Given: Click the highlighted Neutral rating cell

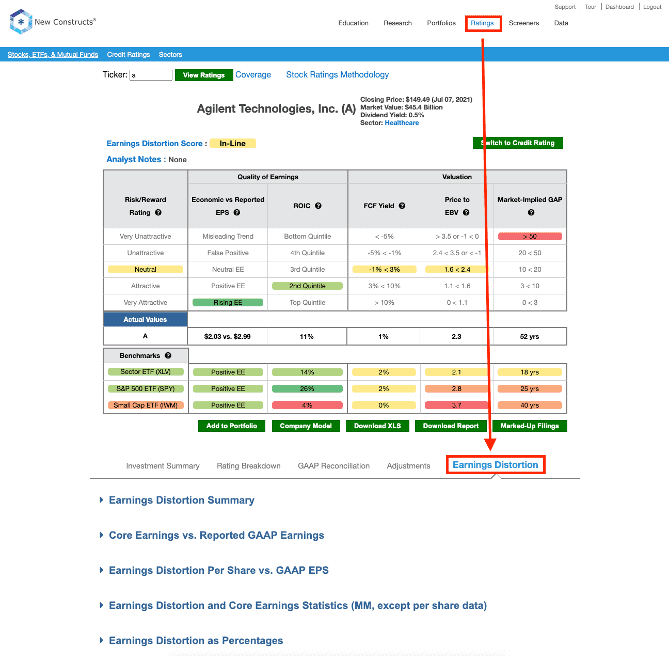Looking at the screenshot, I should click(x=145, y=270).
